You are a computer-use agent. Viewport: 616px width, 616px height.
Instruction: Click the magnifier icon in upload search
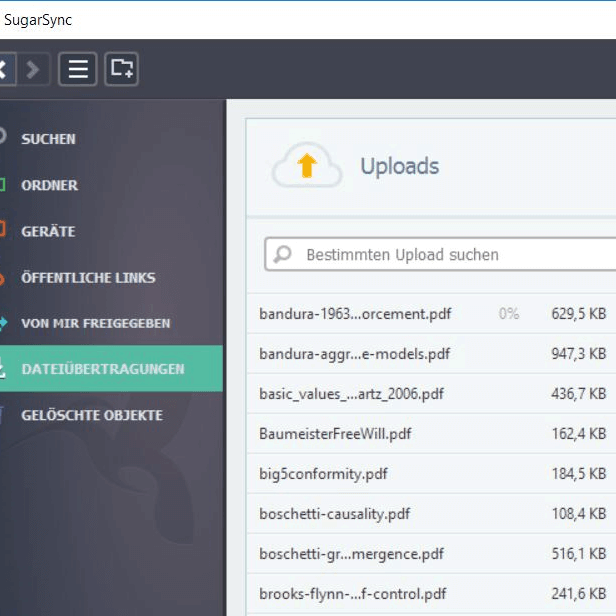click(283, 255)
